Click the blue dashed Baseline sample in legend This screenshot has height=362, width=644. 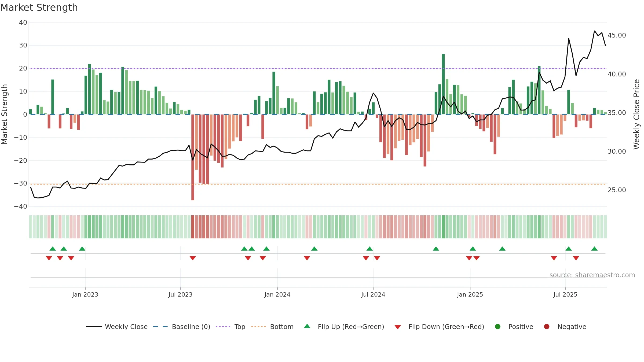(x=160, y=327)
